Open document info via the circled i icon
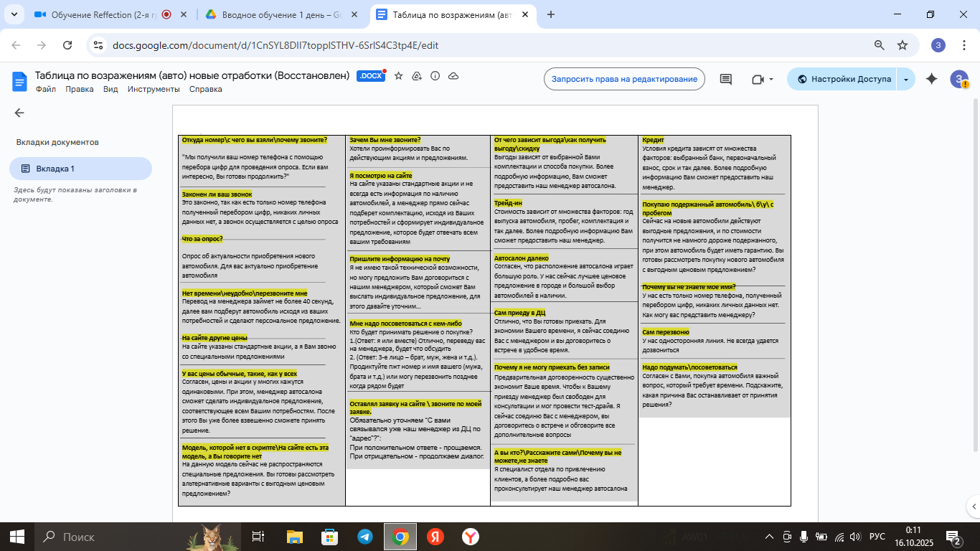This screenshot has height=551, width=980. pos(435,76)
